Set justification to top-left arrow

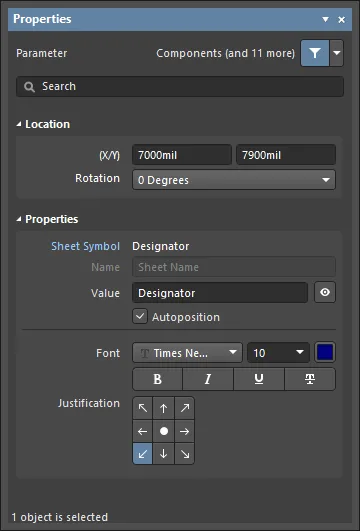pyautogui.click(x=143, y=408)
